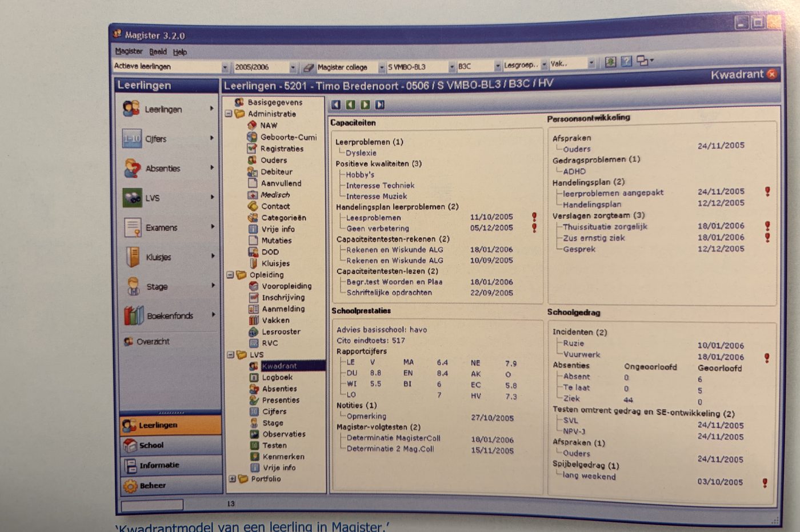The height and width of the screenshot is (532, 800).
Task: Go to the previous student record
Action: tap(350, 105)
